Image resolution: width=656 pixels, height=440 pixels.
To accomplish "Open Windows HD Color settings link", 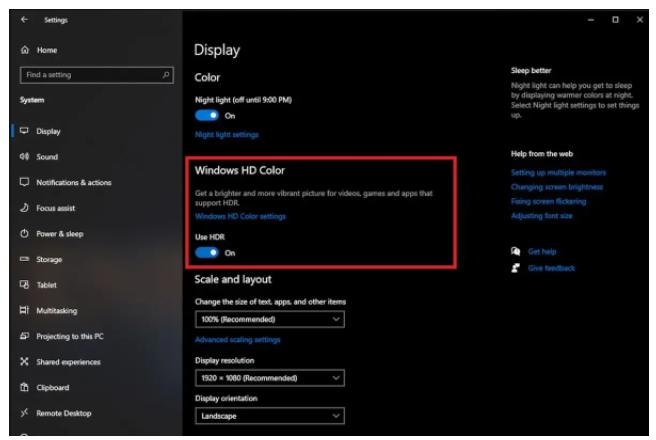I will click(x=240, y=216).
